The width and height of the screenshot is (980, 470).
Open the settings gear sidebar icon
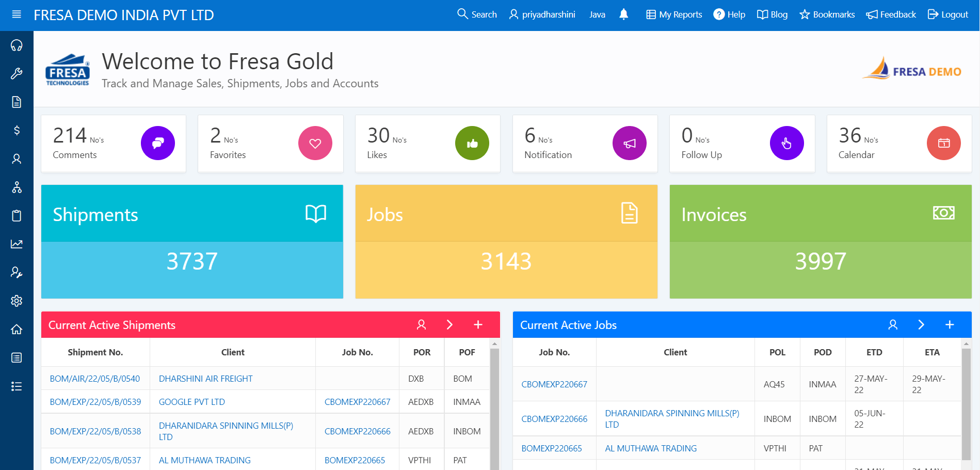point(17,301)
